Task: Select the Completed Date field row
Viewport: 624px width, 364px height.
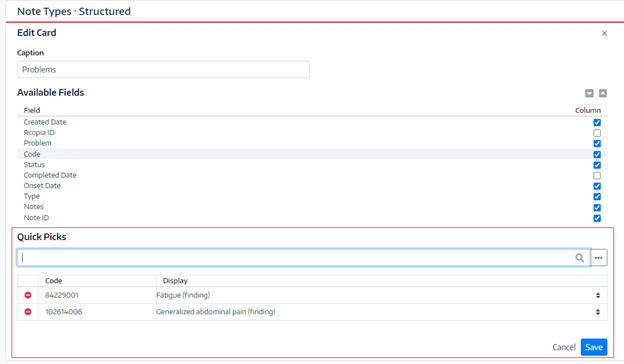Action: click(x=312, y=175)
